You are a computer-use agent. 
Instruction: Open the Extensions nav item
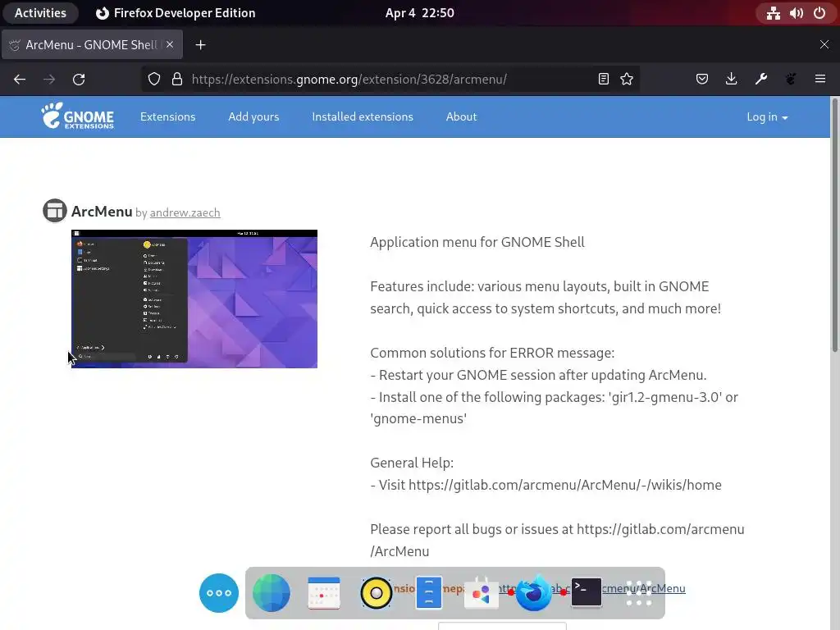tap(167, 116)
